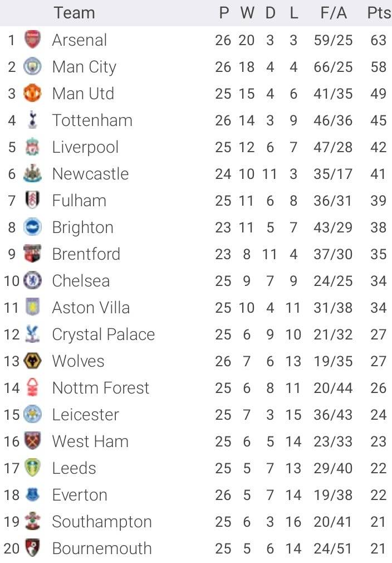
Task: Click the Leicester fox badge
Action: tap(32, 415)
